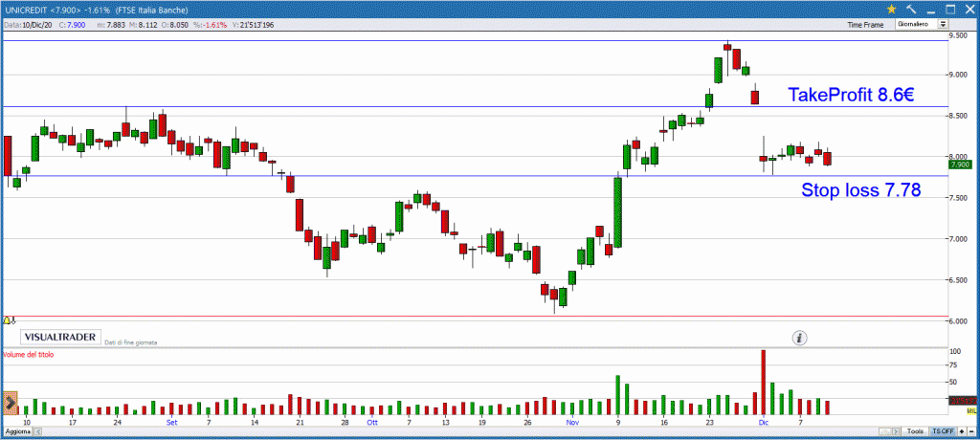980x440 pixels.
Task: Click the 7.900 current price tag
Action: [x=959, y=165]
